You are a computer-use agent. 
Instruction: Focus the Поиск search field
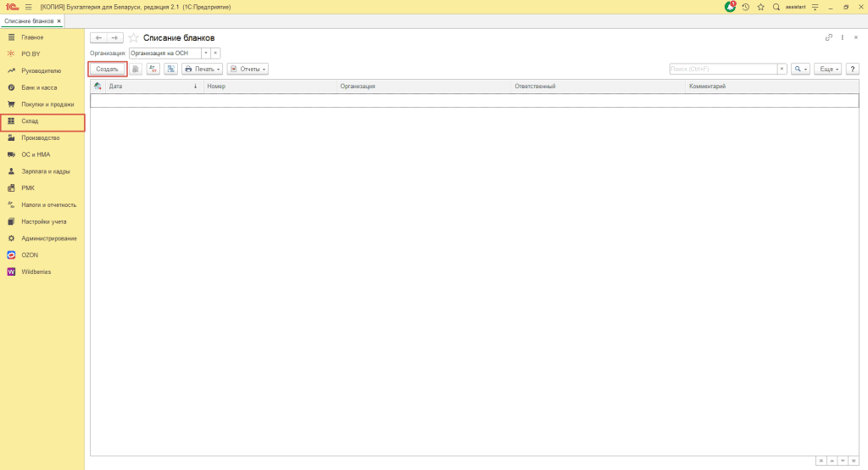pyautogui.click(x=723, y=69)
